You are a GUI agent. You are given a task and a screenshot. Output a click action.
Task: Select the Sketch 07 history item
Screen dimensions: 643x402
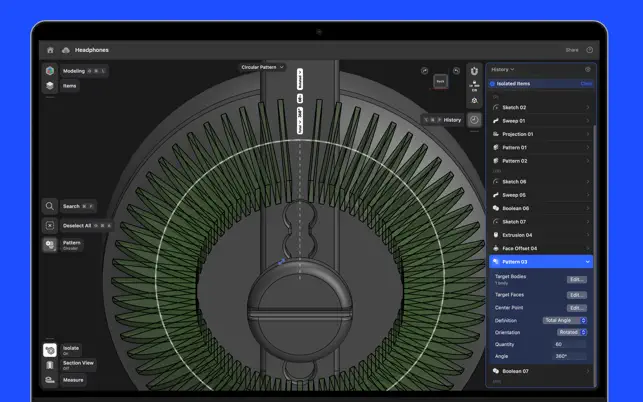pos(541,222)
